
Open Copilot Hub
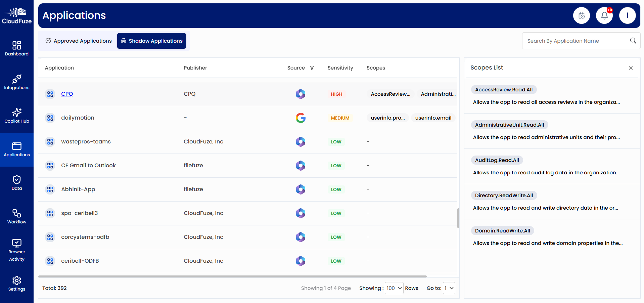click(x=16, y=116)
